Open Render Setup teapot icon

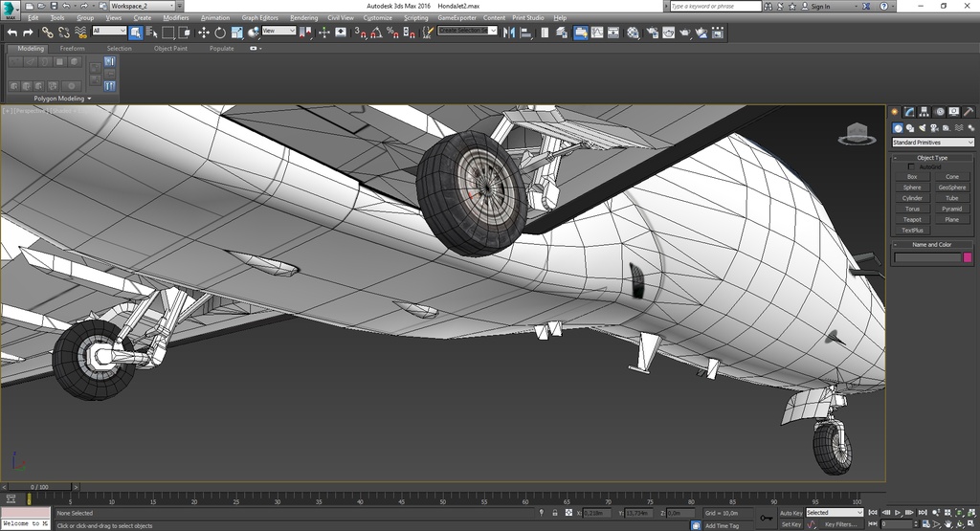(x=653, y=33)
